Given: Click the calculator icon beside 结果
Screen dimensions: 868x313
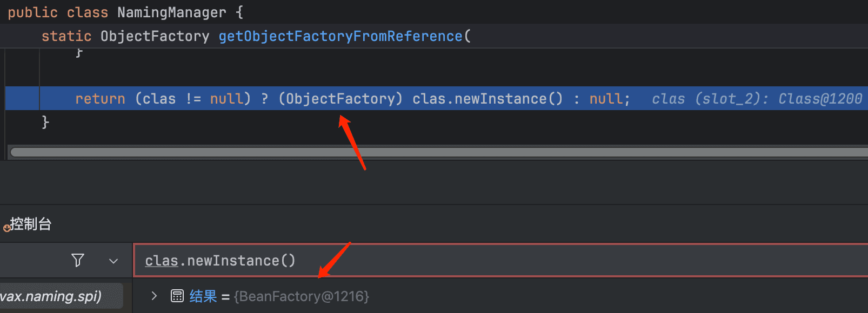Looking at the screenshot, I should (x=177, y=296).
